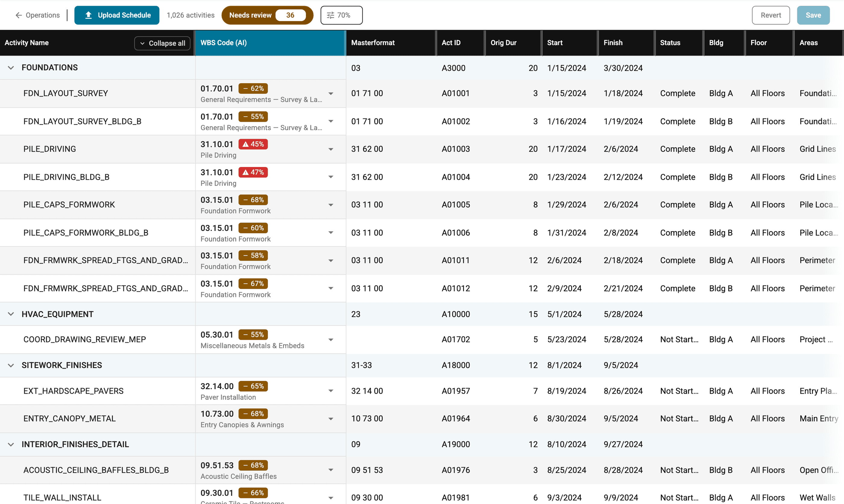
Task: Click the Start column header
Action: tap(570, 43)
